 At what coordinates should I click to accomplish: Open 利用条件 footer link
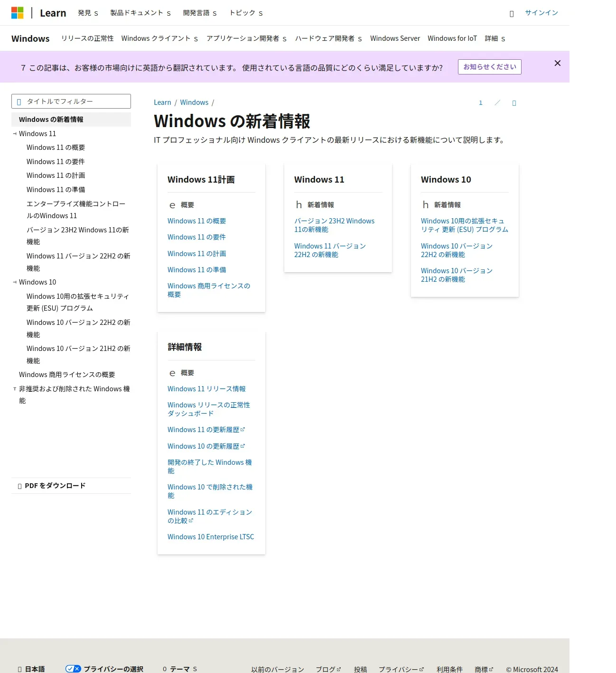pos(449,669)
